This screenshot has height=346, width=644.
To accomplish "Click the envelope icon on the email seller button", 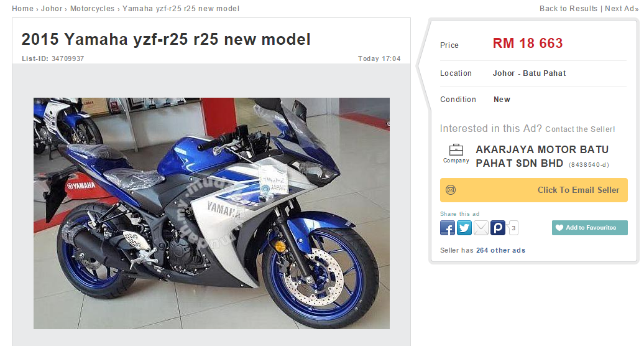I will [x=451, y=190].
